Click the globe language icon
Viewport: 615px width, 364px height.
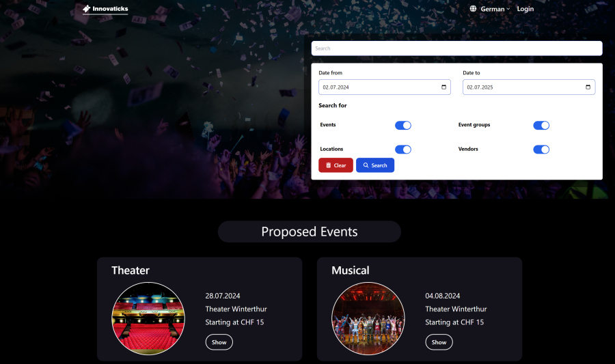click(473, 9)
